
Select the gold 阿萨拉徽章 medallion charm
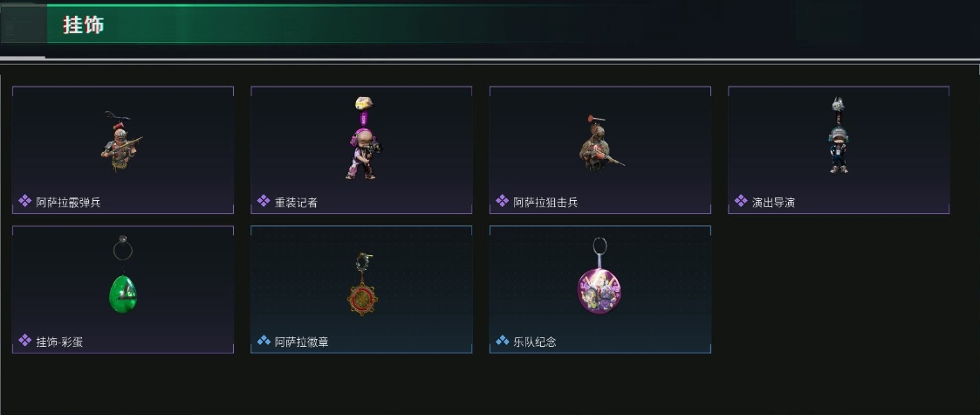[x=362, y=284]
